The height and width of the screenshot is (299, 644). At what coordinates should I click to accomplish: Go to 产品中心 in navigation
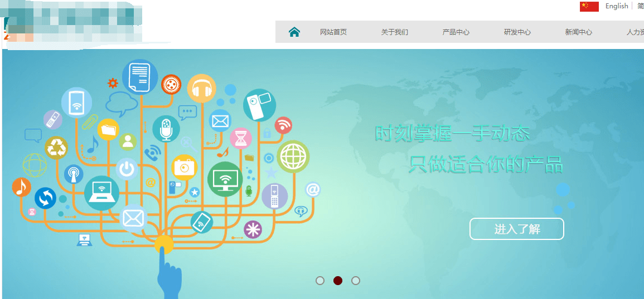[x=456, y=32]
